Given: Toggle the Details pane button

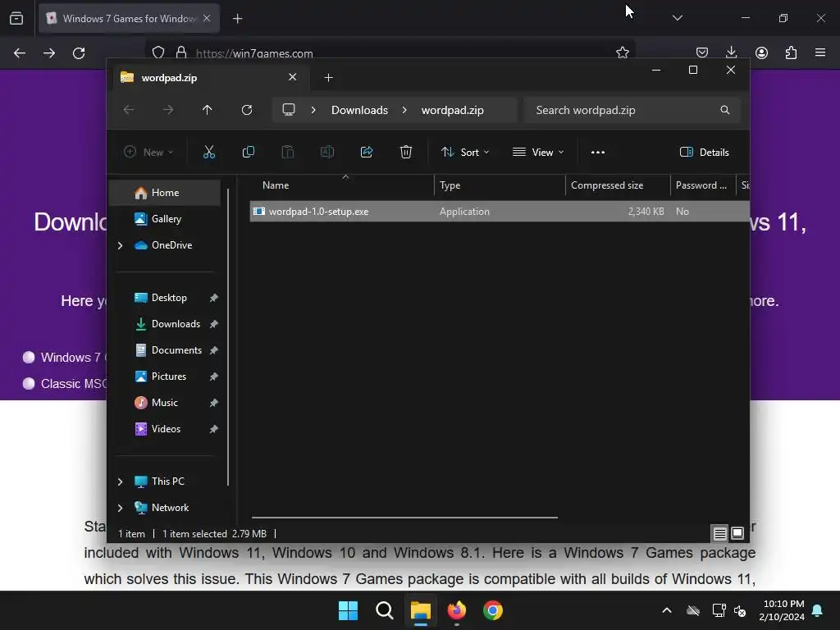Looking at the screenshot, I should tap(704, 152).
